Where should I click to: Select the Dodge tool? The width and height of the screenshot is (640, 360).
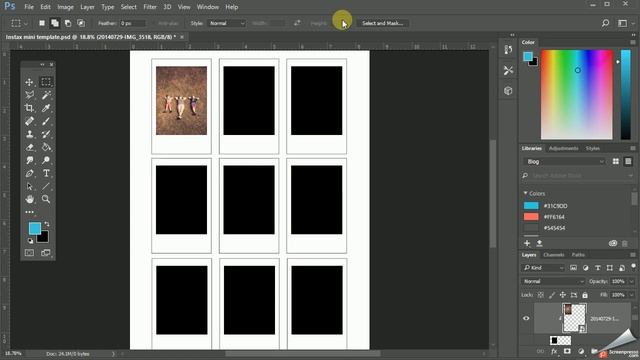coord(46,160)
